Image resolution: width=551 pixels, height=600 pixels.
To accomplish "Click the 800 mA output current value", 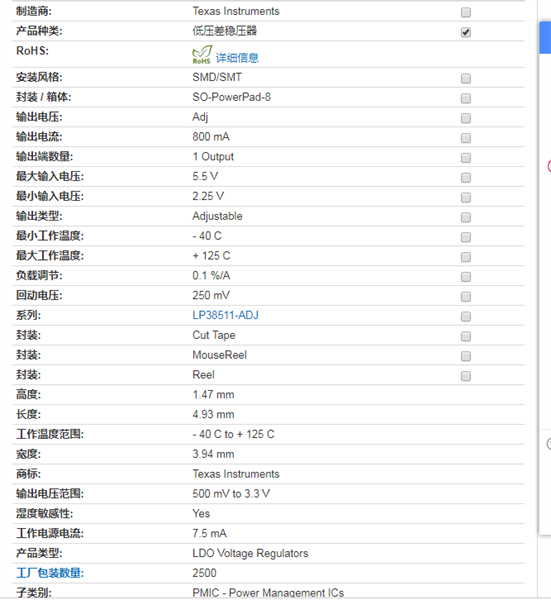I will coord(211,137).
